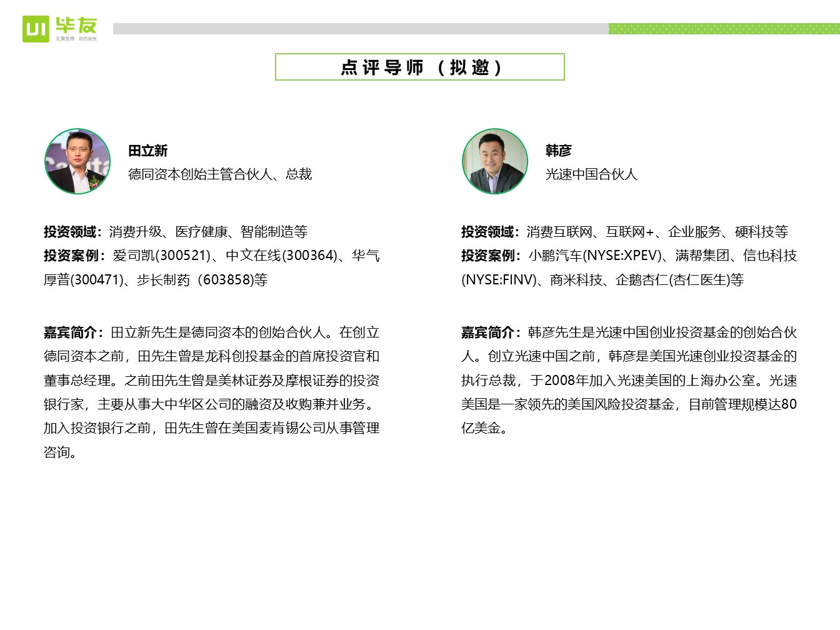
Task: Click the line 嘉宾简介：田立新先生是德同资本的创始合伙人
Action: click(212, 332)
